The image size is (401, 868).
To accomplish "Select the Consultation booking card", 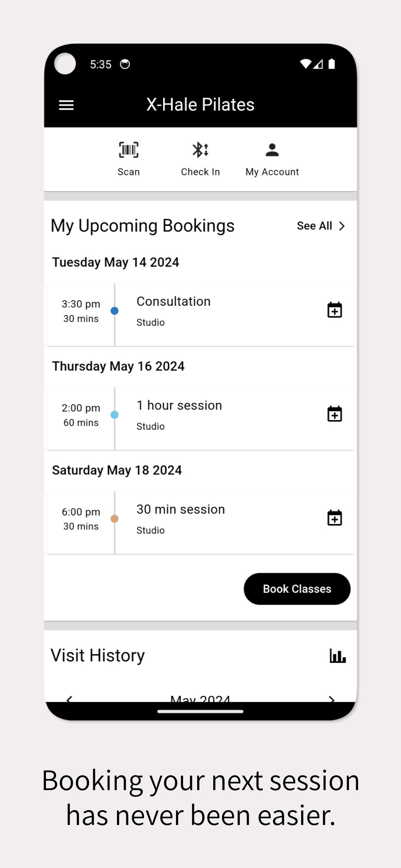I will coord(200,315).
